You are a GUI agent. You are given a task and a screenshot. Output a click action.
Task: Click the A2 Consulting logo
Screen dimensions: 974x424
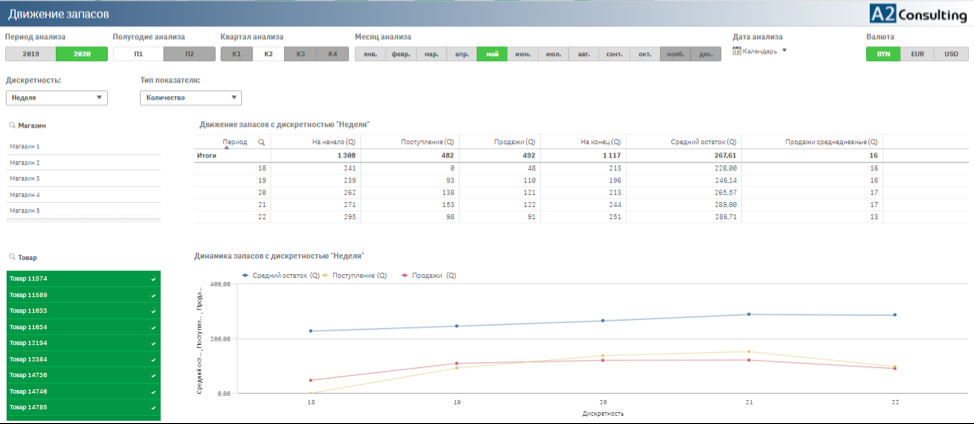pyautogui.click(x=918, y=14)
